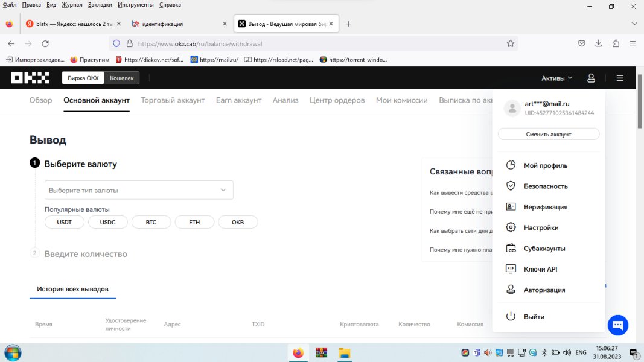Choose OKB currency
This screenshot has width=644, height=362.
click(x=238, y=222)
